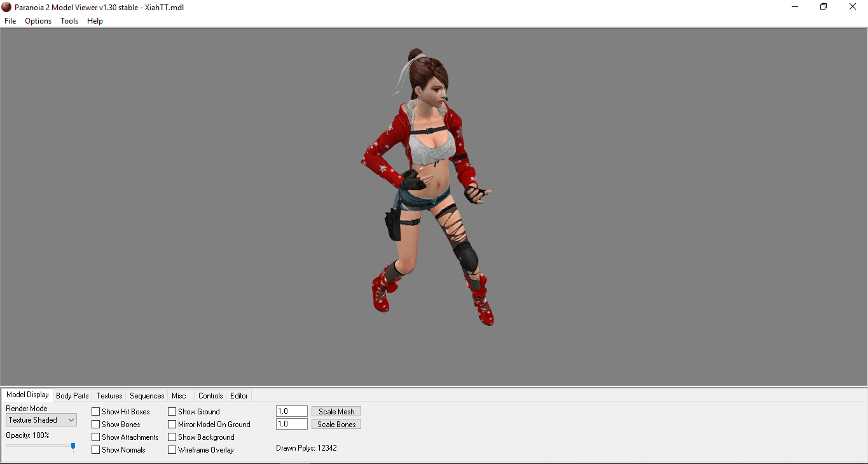Click the Render Mode label

27,409
